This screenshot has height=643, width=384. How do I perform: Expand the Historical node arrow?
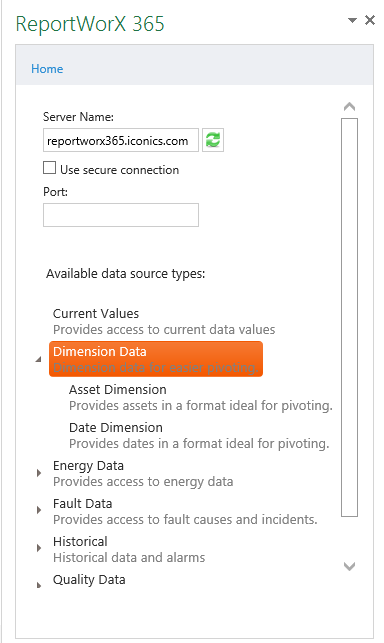39,548
